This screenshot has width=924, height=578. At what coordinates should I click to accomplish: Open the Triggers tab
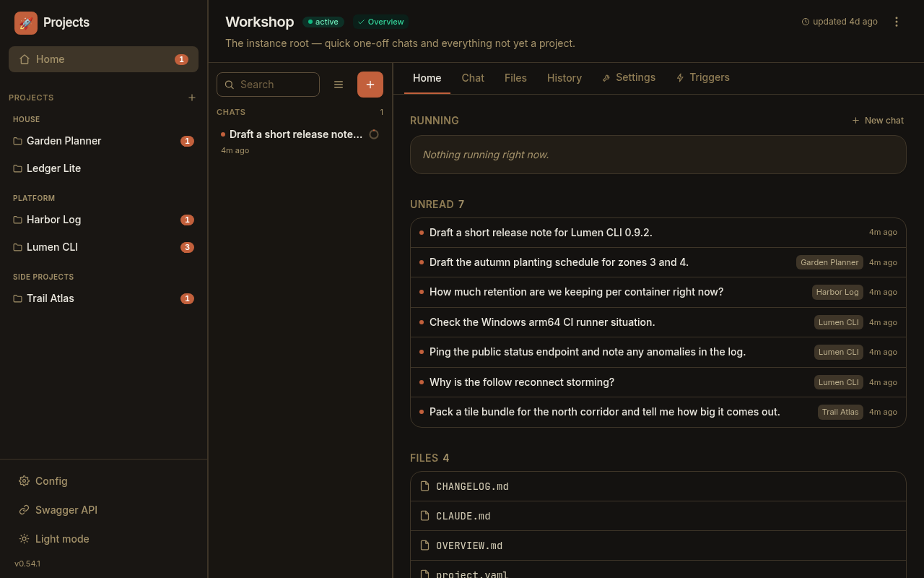coord(702,78)
